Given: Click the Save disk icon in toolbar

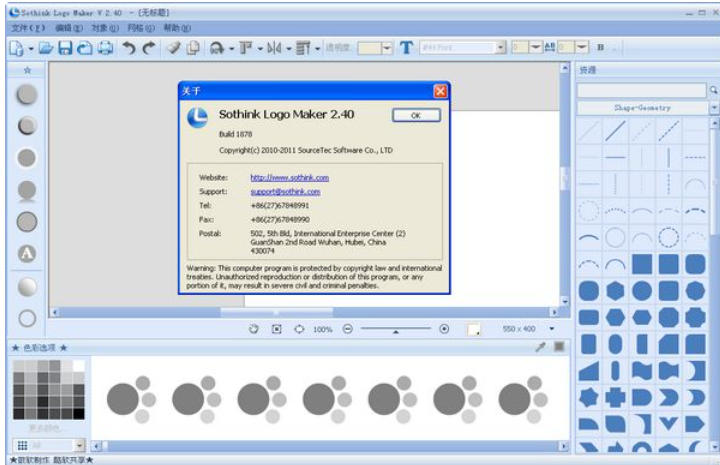Looking at the screenshot, I should tap(65, 47).
